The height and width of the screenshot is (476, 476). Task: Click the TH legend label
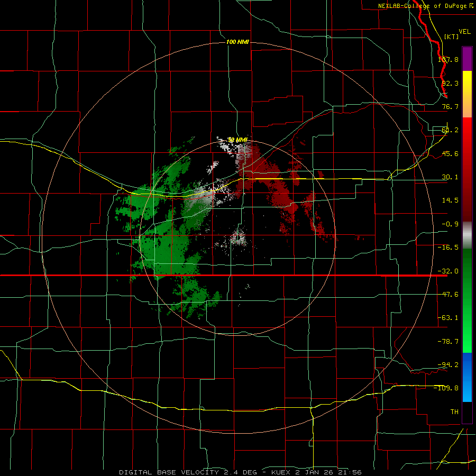(x=454, y=411)
